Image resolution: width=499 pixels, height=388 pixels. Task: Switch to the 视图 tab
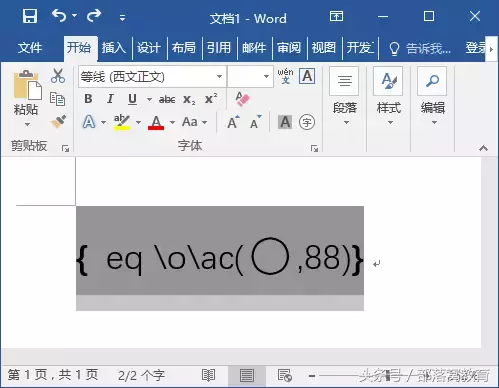pyautogui.click(x=324, y=48)
